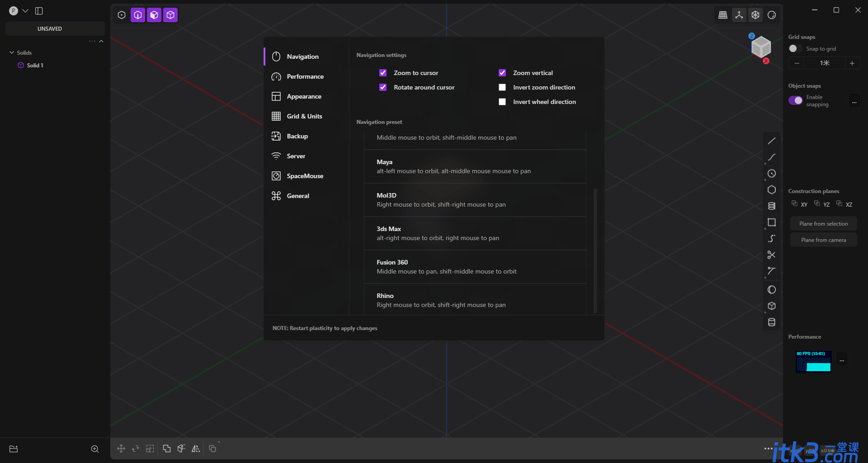
Task: Open outliner three-dots options menu
Action: (92, 41)
